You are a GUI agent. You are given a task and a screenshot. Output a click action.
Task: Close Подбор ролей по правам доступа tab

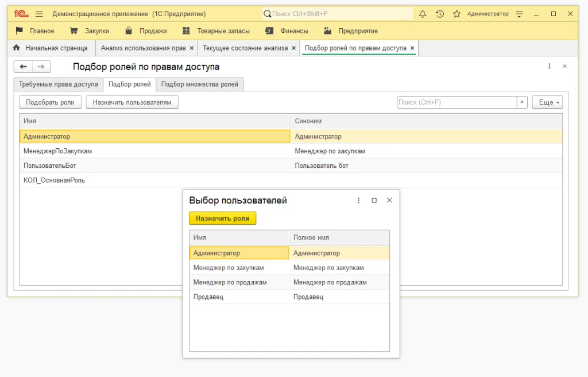[x=412, y=48]
